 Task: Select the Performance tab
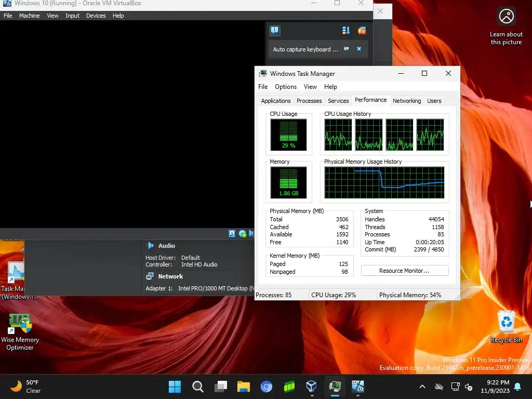click(x=370, y=100)
